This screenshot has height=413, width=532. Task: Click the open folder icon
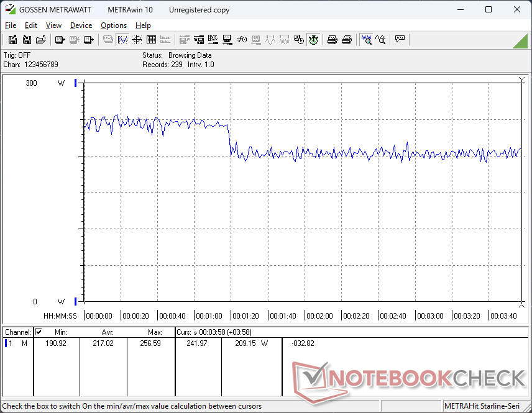click(x=41, y=40)
